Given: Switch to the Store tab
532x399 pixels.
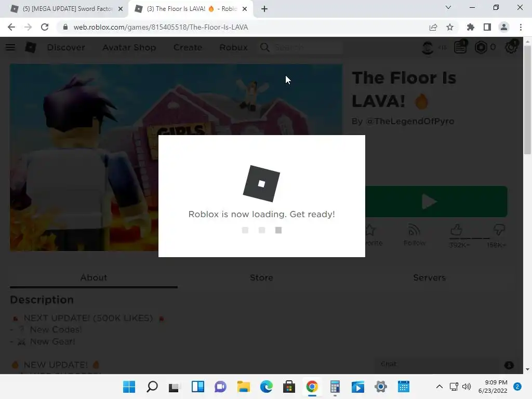Looking at the screenshot, I should [x=262, y=277].
